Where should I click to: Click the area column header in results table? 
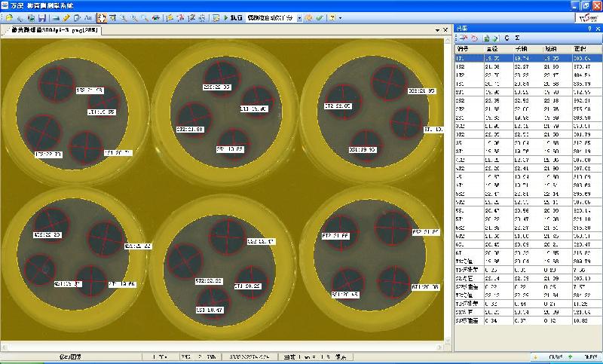pos(580,48)
